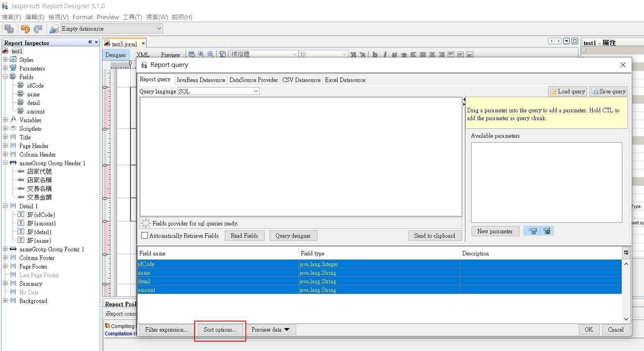The height and width of the screenshot is (351, 644).
Task: Switch to CSV Datasource tab
Action: [x=302, y=80]
